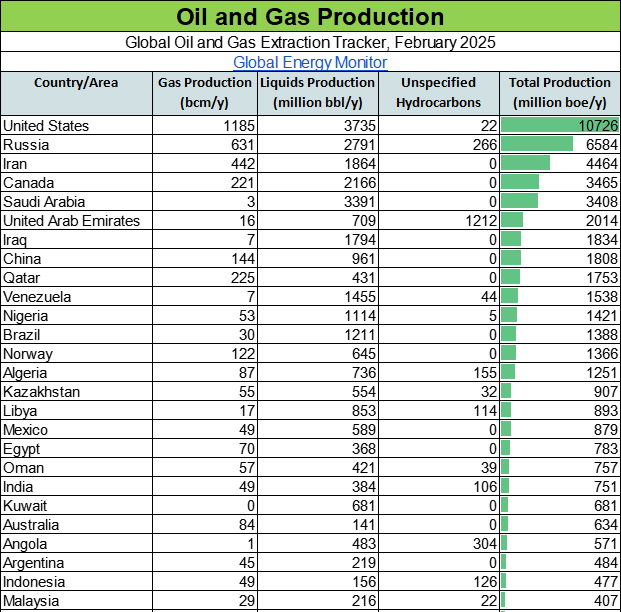Click the Brazil country cell
This screenshot has height=612, width=621.
pyautogui.click(x=76, y=335)
